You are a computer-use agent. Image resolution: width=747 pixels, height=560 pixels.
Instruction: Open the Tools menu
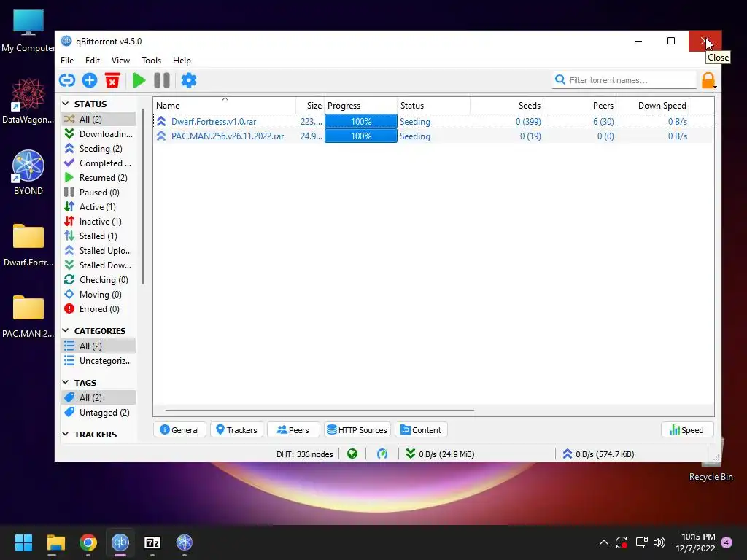tap(152, 61)
